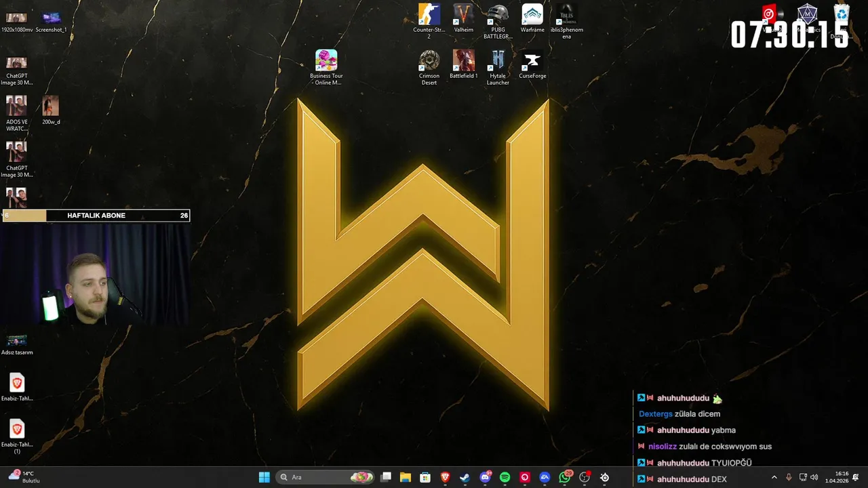Launch the Valheim desktop shortcut
This screenshot has height=488, width=868.
464,18
